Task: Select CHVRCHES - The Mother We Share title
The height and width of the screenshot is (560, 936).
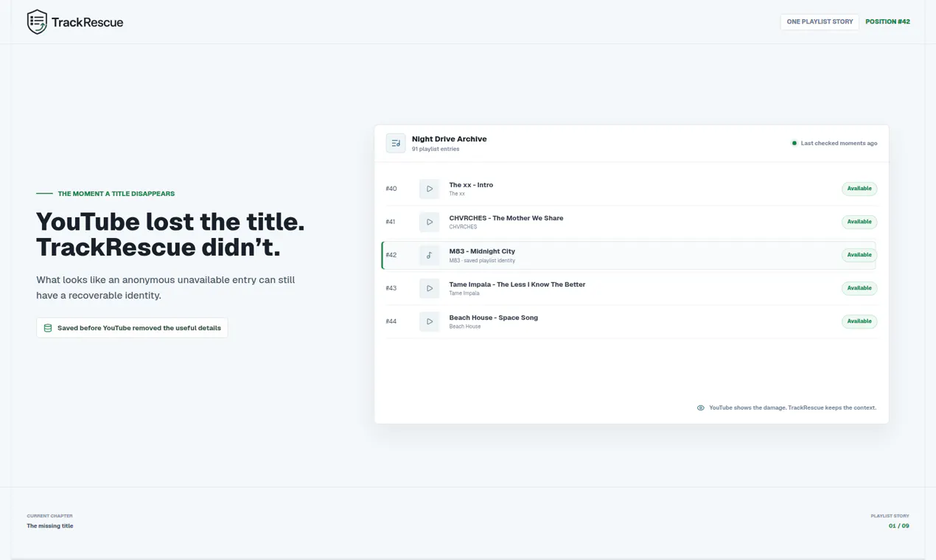Action: pyautogui.click(x=506, y=218)
